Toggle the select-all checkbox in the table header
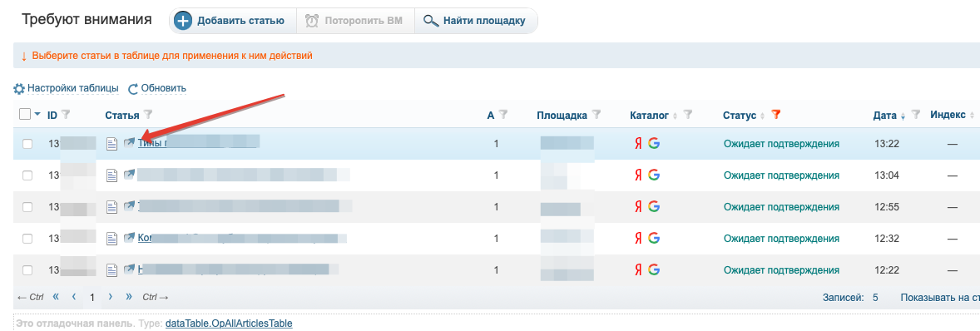The image size is (980, 331). [25, 114]
